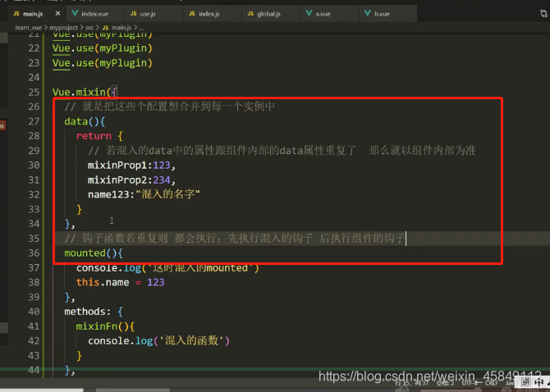Image resolution: width=550 pixels, height=392 pixels.
Task: Click the JS icon on use.js tab
Action: click(133, 13)
